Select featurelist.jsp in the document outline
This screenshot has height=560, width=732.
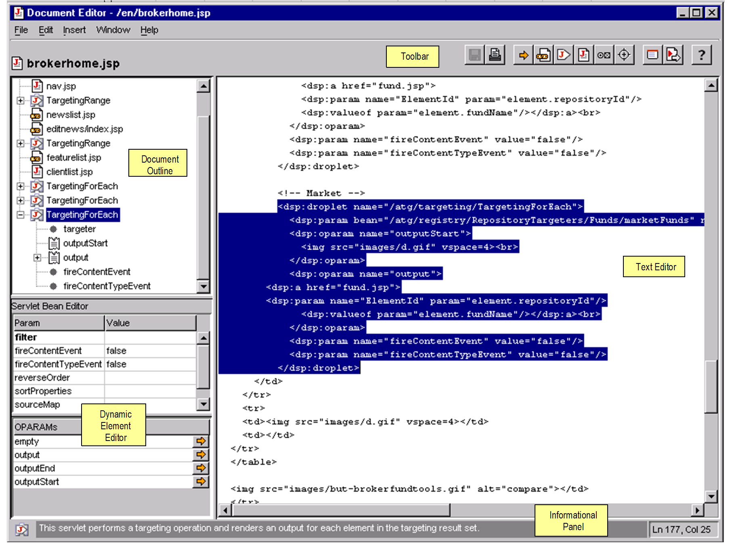click(x=74, y=158)
